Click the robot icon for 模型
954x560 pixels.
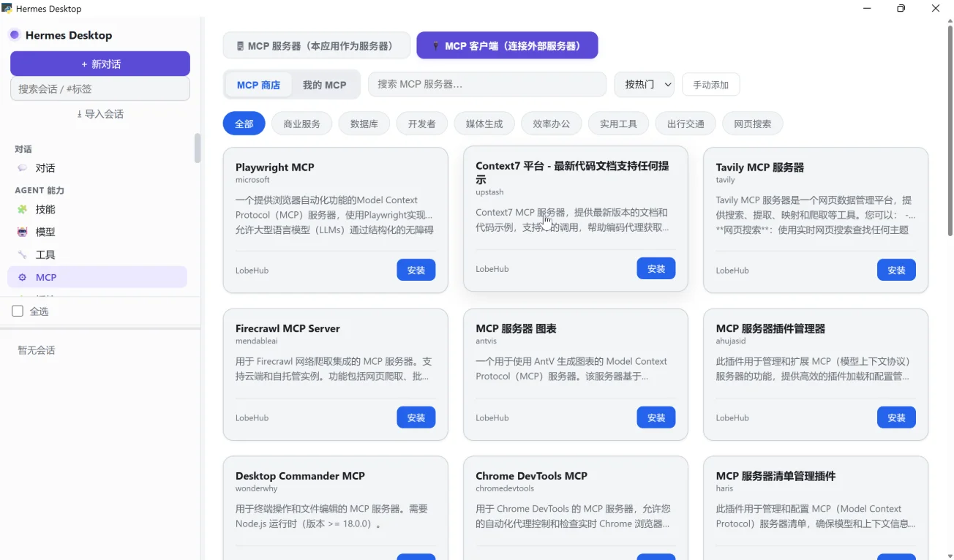22,232
